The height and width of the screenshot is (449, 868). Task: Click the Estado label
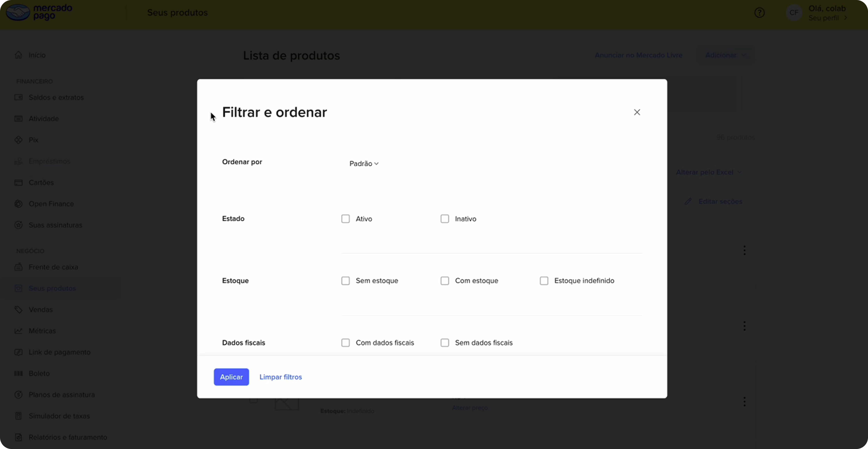coord(233,219)
